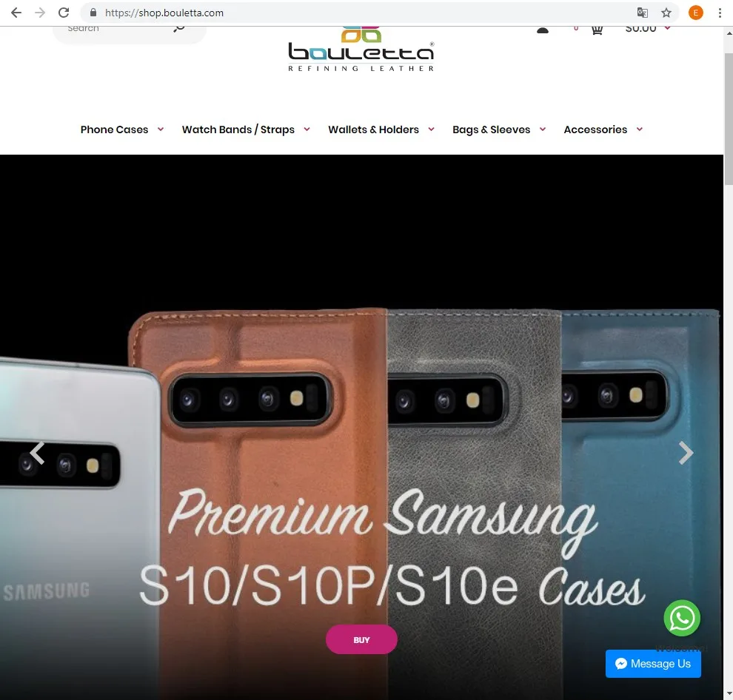Open the Chrome profile avatar

coord(695,13)
